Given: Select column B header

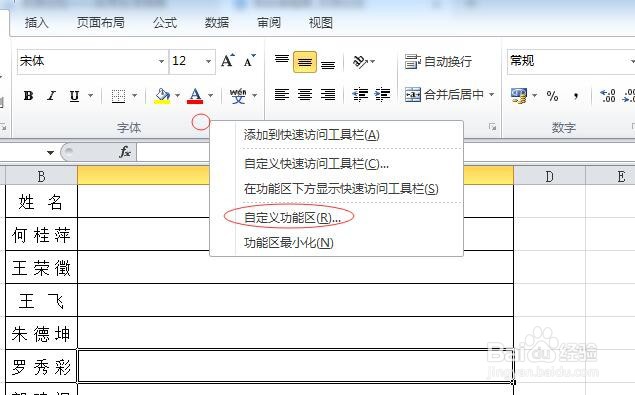Looking at the screenshot, I should (x=41, y=176).
